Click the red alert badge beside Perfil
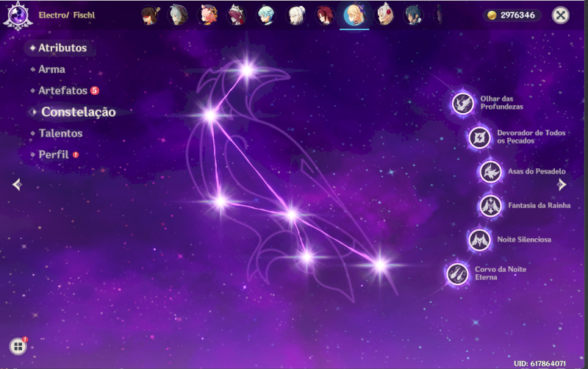The height and width of the screenshot is (369, 588). point(76,154)
